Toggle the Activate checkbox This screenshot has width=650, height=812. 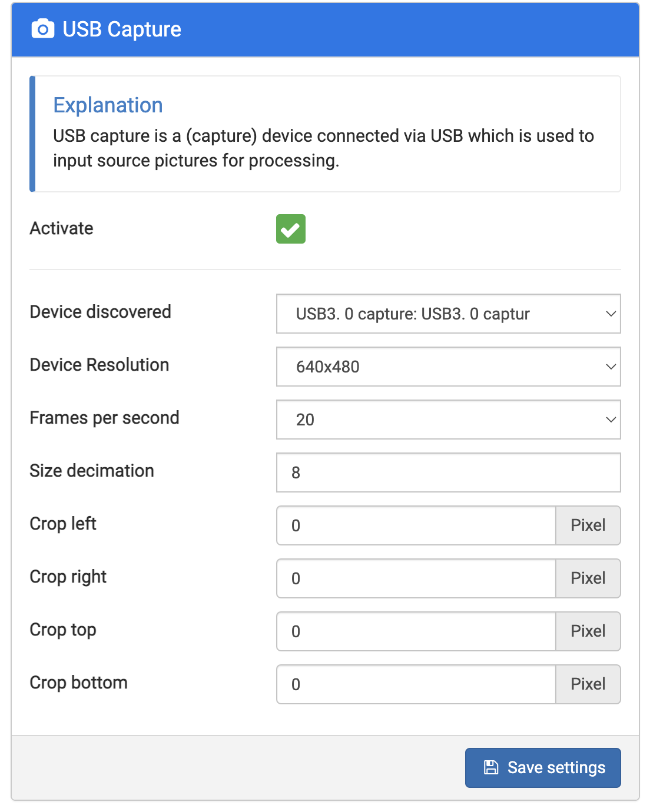291,229
